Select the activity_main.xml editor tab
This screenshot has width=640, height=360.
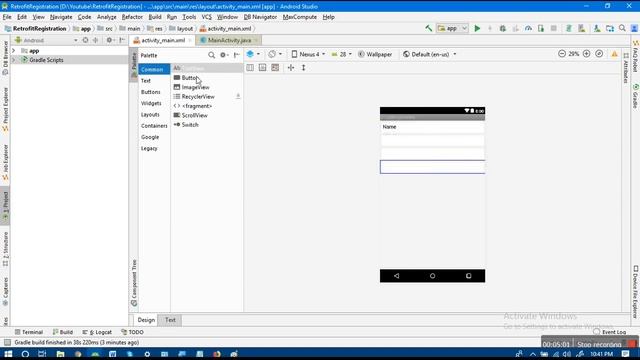[x=162, y=40]
